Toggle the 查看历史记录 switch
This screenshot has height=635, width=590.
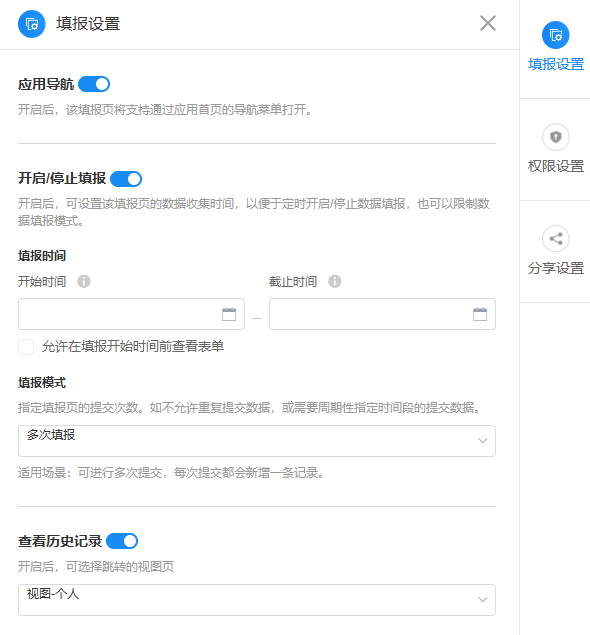pyautogui.click(x=122, y=541)
